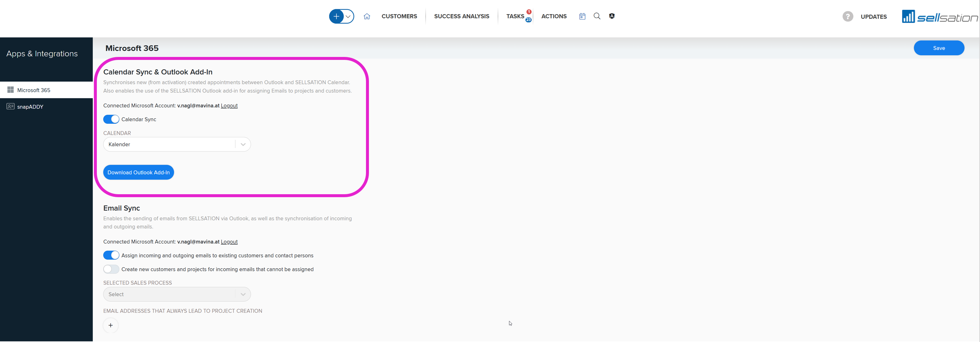Open the CUSTOMERS menu
The image size is (980, 342).
point(399,16)
